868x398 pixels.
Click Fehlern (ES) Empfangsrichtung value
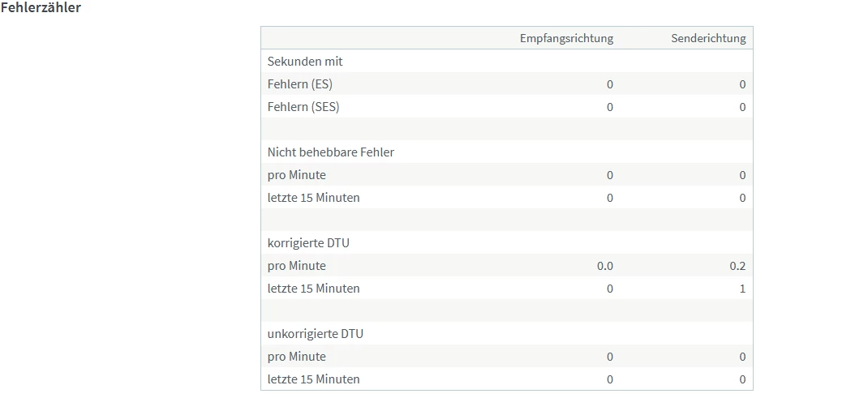(x=610, y=83)
